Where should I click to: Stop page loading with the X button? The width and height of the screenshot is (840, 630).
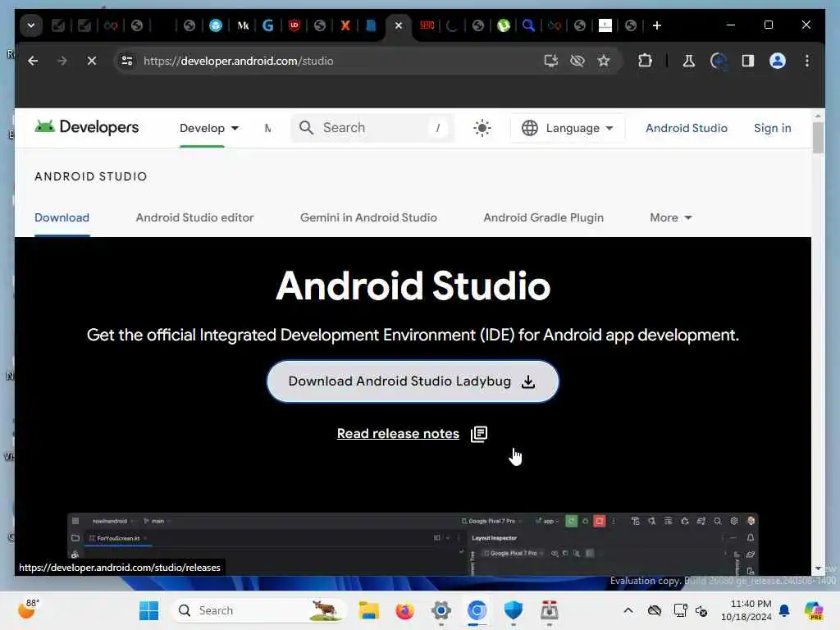coord(92,61)
